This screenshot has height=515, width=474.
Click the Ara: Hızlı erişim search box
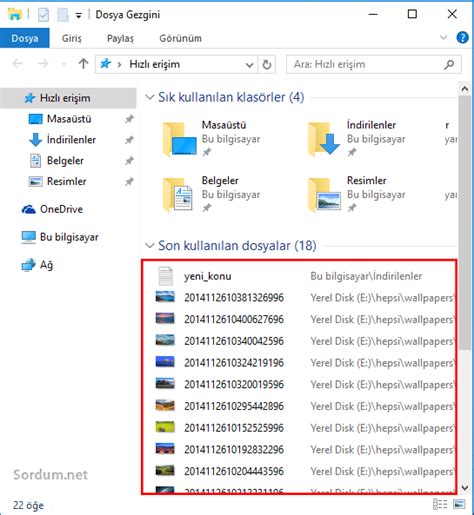click(374, 64)
